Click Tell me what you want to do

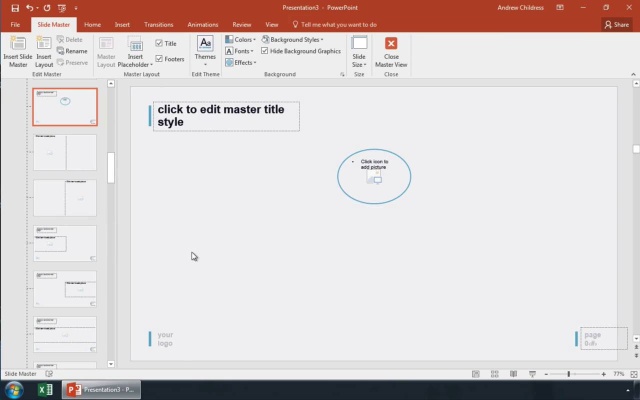[335, 24]
